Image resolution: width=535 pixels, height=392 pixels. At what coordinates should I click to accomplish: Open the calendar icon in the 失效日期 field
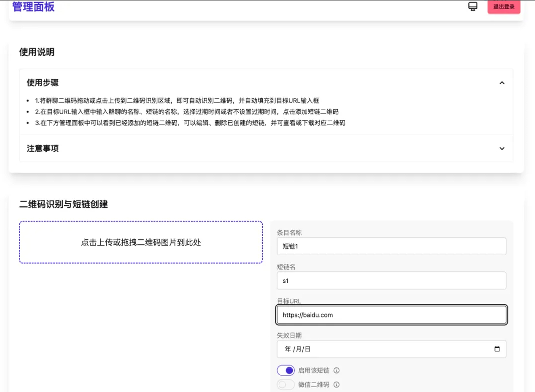pyautogui.click(x=497, y=349)
